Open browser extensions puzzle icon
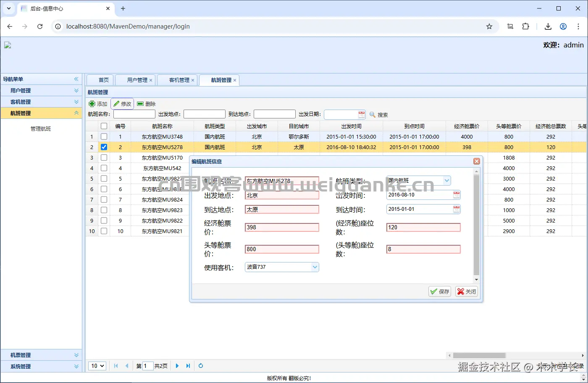 pos(525,26)
